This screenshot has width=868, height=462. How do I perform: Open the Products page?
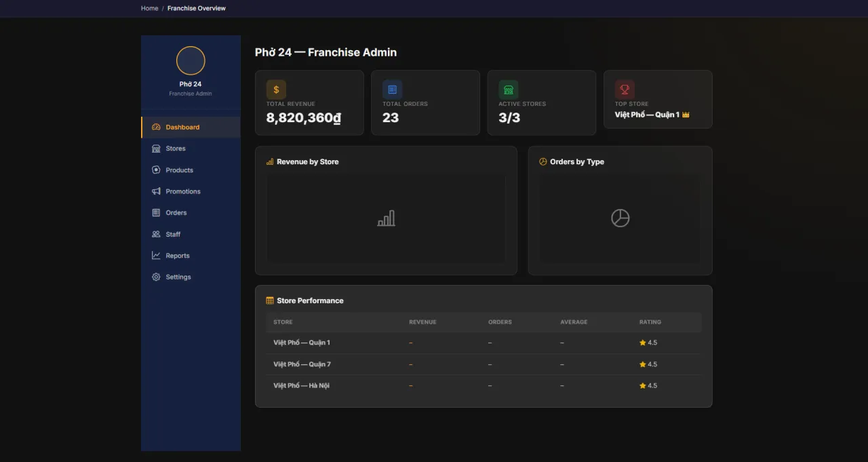[191, 170]
